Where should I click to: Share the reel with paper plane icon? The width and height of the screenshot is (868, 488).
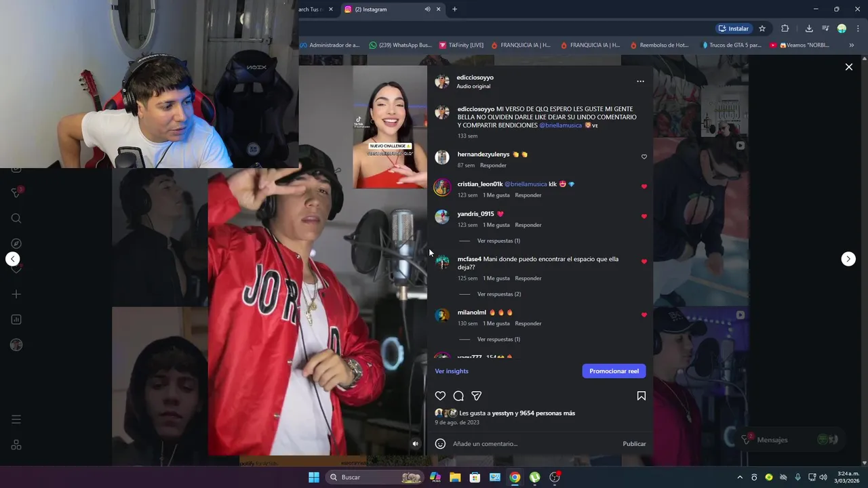click(477, 396)
